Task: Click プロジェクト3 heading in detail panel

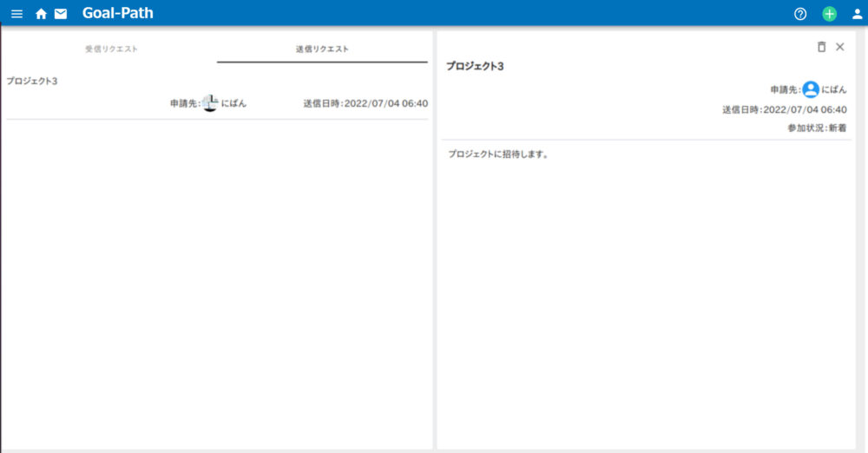Action: [x=475, y=67]
